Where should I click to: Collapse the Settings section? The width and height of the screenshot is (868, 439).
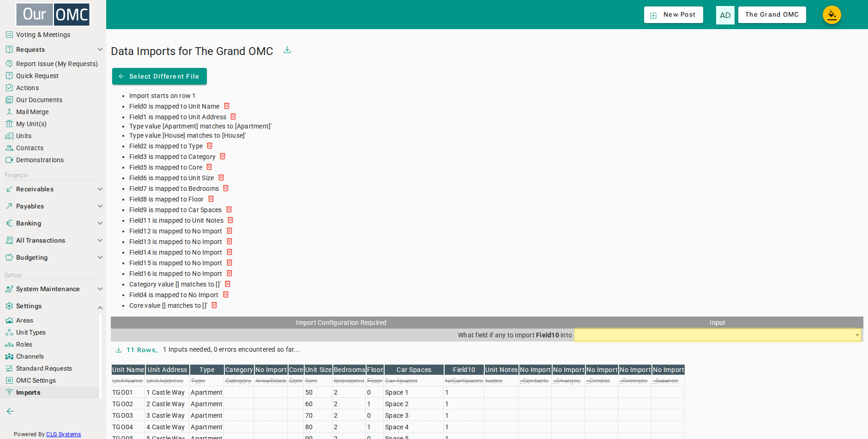pos(53,306)
